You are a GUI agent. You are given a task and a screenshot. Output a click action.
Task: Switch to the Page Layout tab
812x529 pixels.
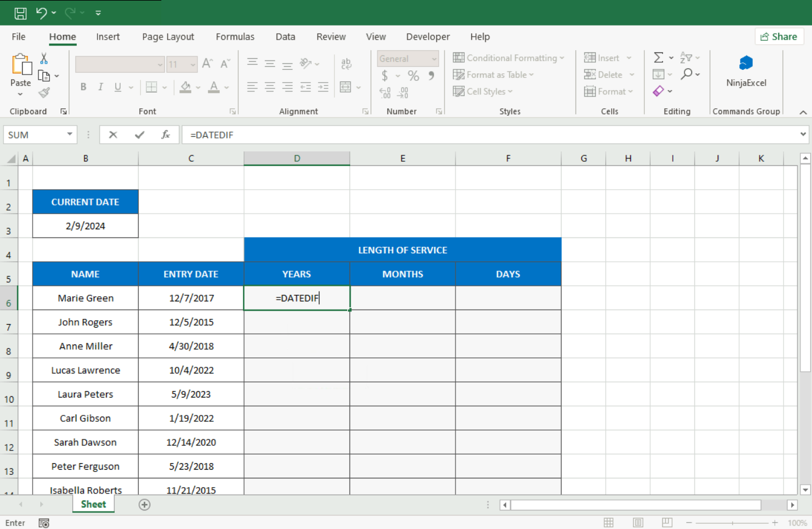point(168,37)
